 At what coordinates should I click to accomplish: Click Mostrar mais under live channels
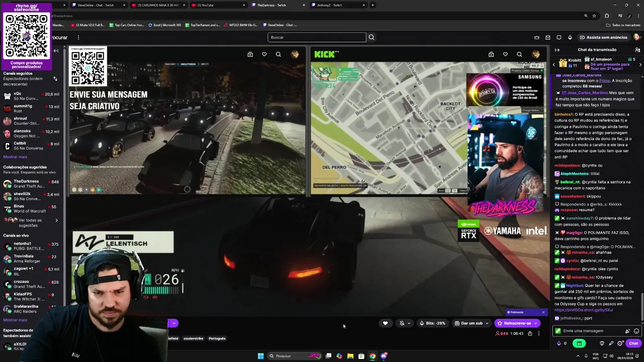coord(15,320)
